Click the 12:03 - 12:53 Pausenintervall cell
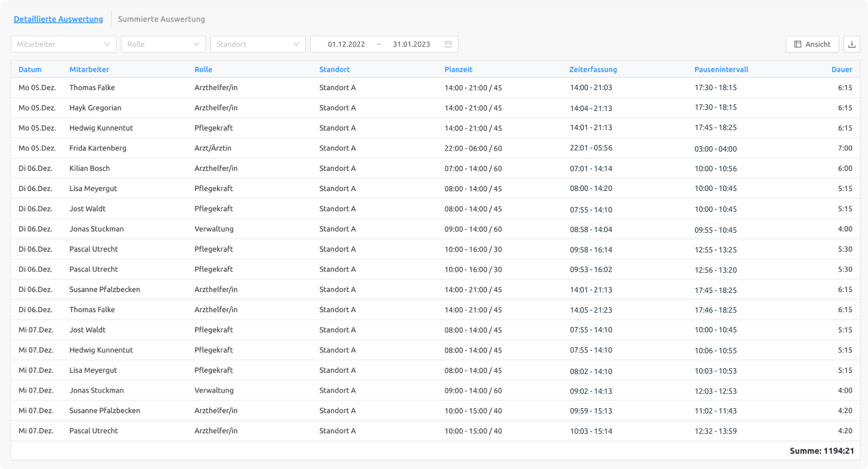Image resolution: width=868 pixels, height=469 pixels. click(x=715, y=391)
